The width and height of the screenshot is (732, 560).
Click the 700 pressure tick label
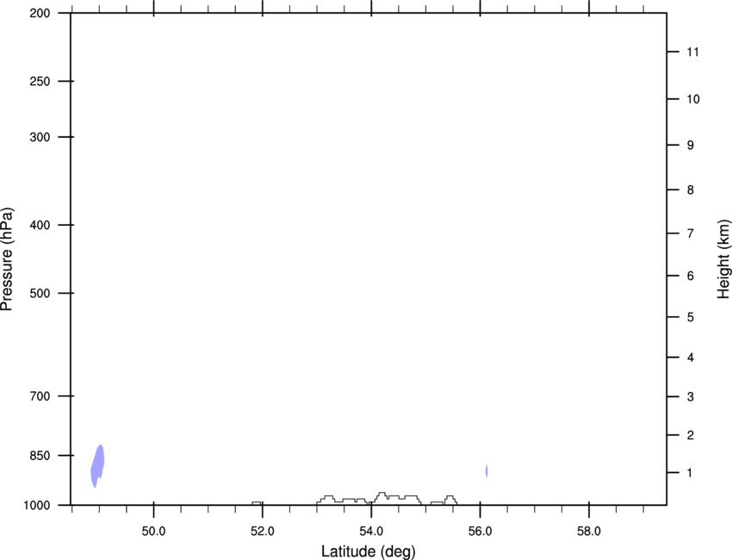(x=40, y=396)
